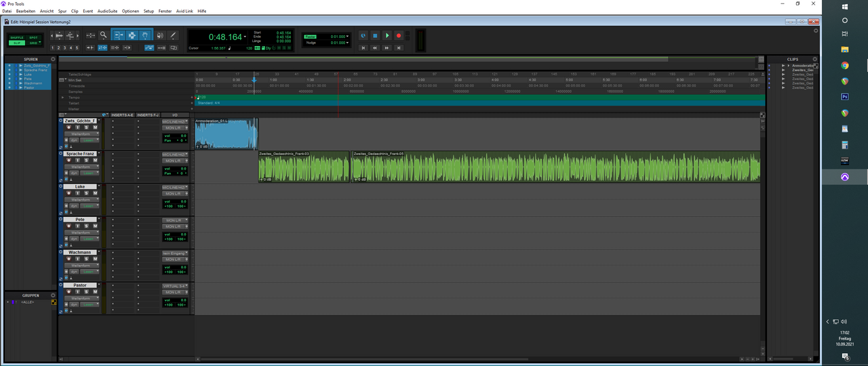Click the Stop transport button

(x=375, y=35)
